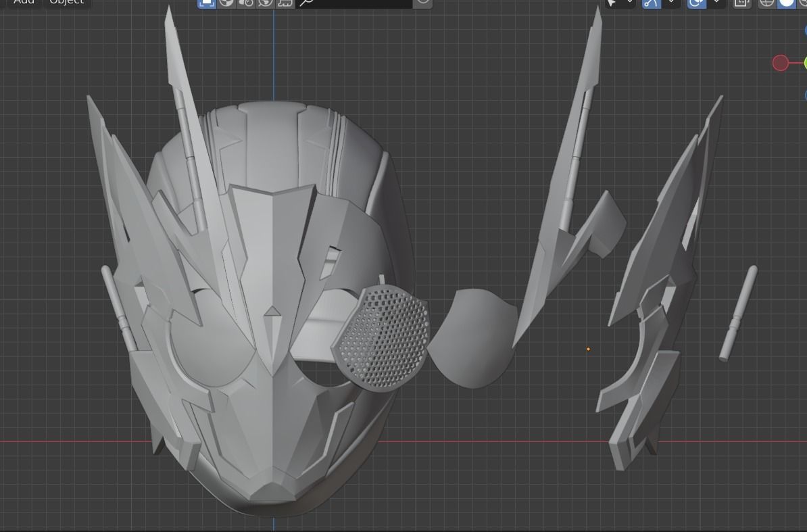The image size is (807, 532).
Task: Switch to wireframe viewport shading
Action: tap(767, 3)
